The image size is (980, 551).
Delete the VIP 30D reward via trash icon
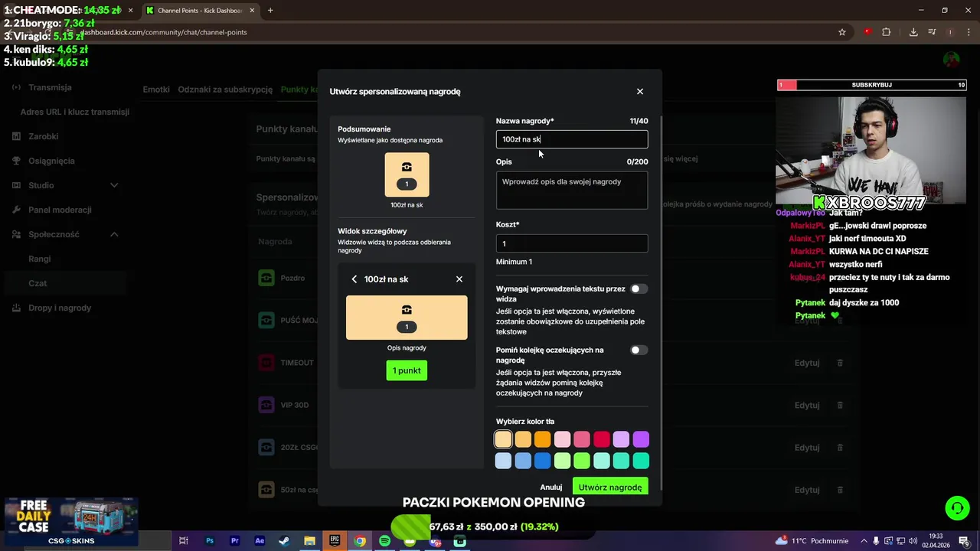840,405
